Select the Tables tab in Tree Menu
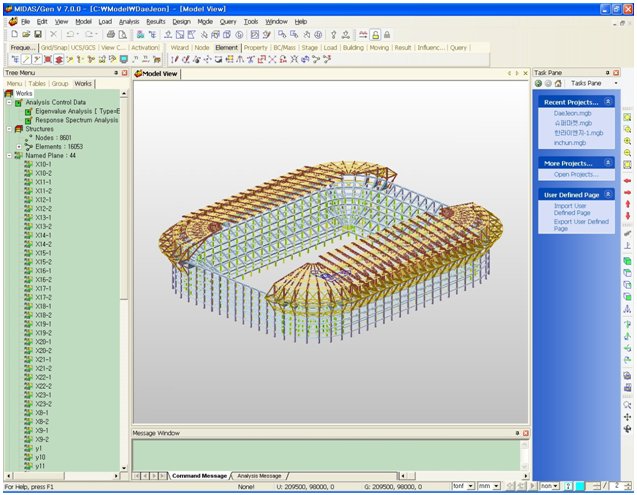Image resolution: width=637 pixels, height=495 pixels. tap(38, 84)
